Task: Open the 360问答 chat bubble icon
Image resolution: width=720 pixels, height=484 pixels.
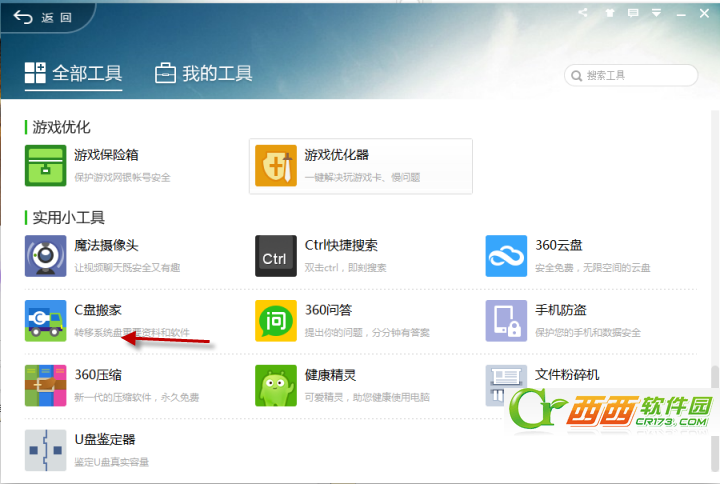Action: tap(276, 321)
